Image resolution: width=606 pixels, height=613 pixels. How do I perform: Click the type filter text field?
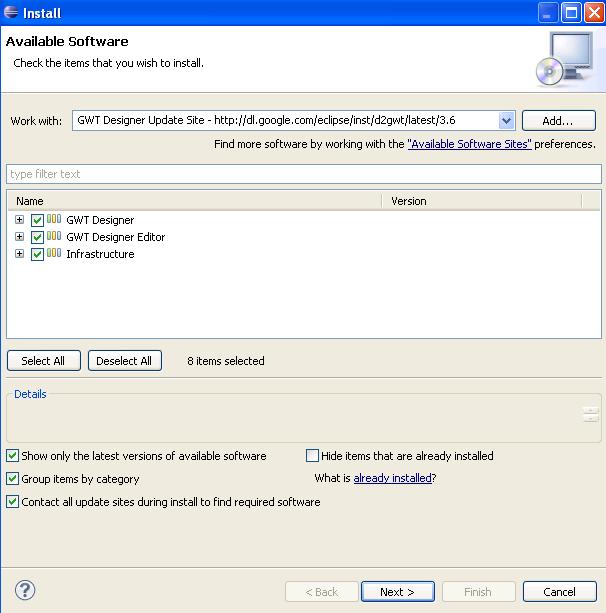click(304, 174)
